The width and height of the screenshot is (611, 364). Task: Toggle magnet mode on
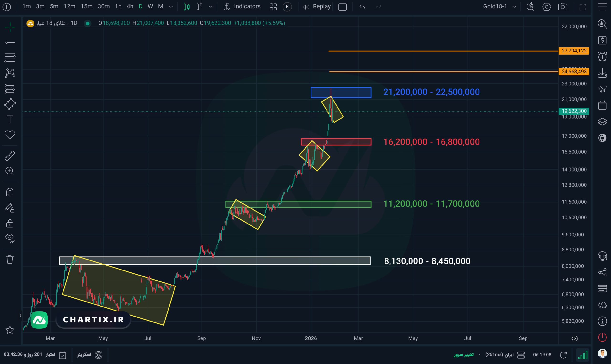pos(10,192)
